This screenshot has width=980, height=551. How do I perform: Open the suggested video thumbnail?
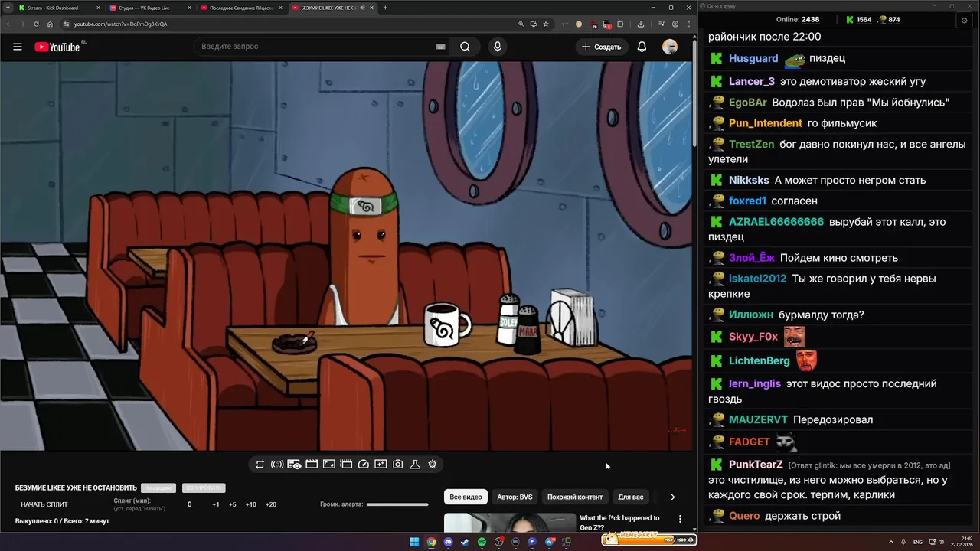pyautogui.click(x=509, y=522)
